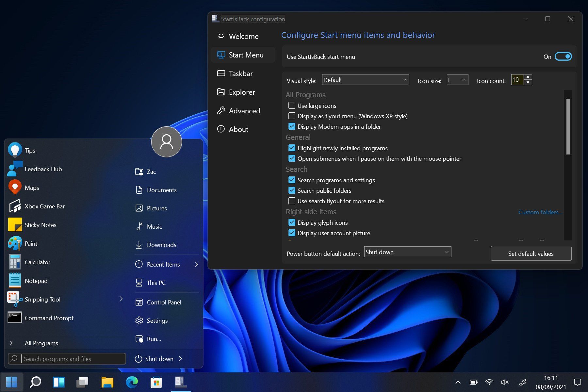Open the Paint app icon
The height and width of the screenshot is (392, 588).
[x=15, y=244]
